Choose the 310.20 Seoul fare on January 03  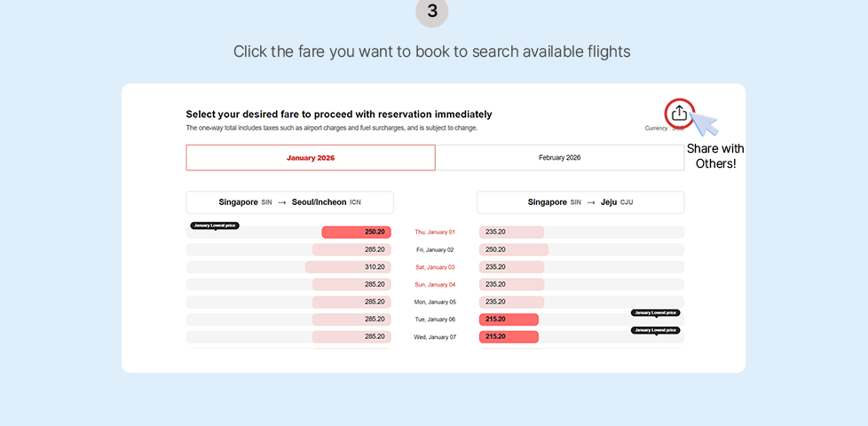click(x=348, y=267)
